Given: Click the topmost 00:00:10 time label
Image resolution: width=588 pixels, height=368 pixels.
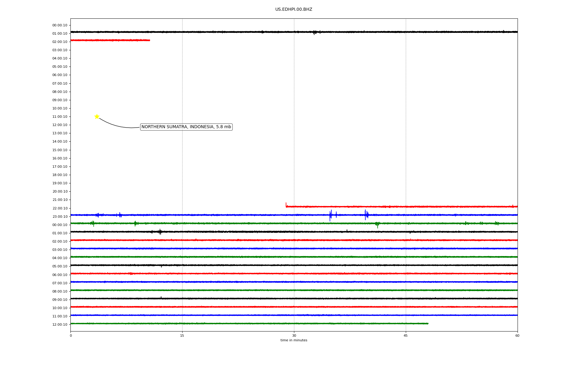Looking at the screenshot, I should click(60, 25).
